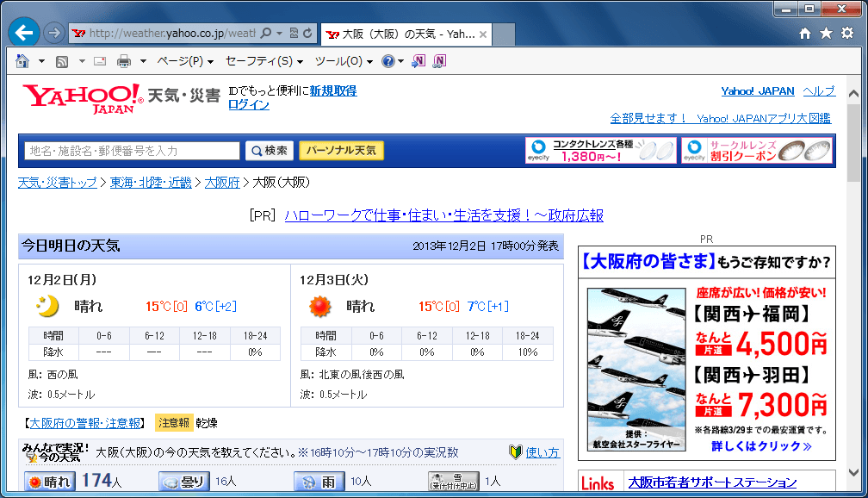
Task: Expand the Help dropdown arrow
Action: pos(400,61)
